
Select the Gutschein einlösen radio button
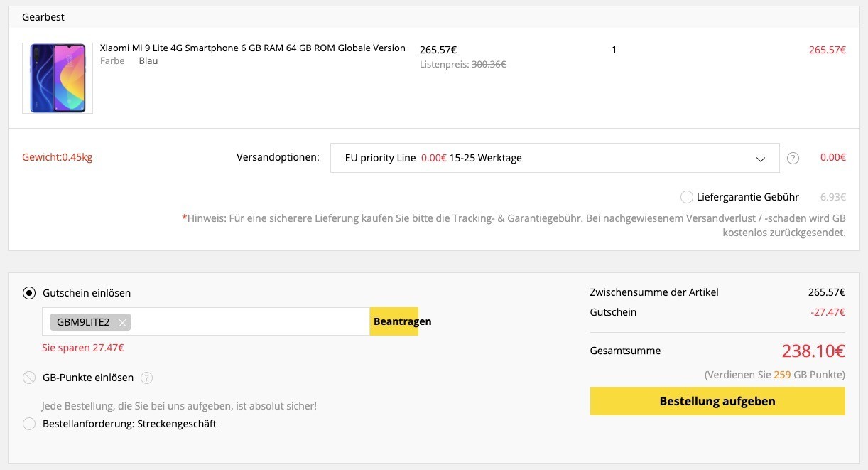click(x=29, y=293)
